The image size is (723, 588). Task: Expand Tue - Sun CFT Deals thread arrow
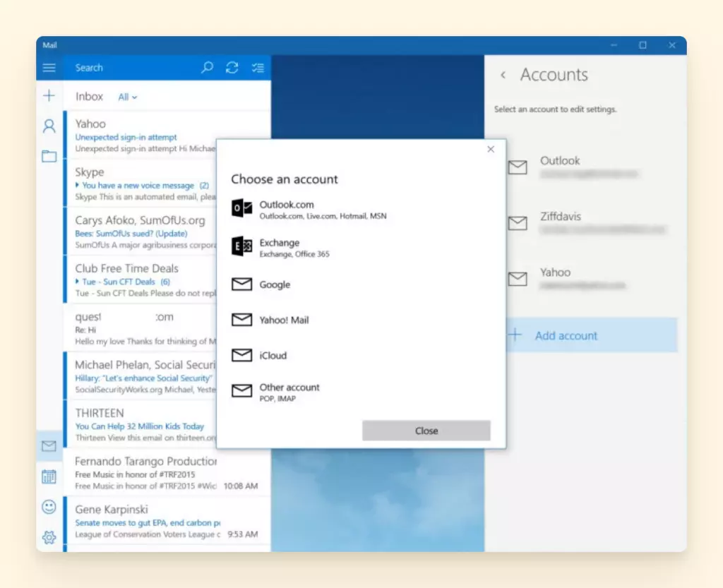(78, 282)
